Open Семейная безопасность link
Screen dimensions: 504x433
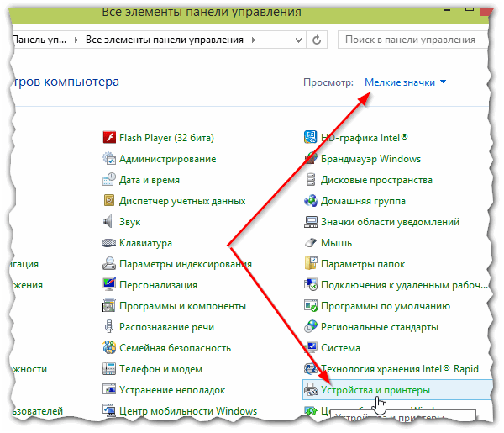[176, 348]
